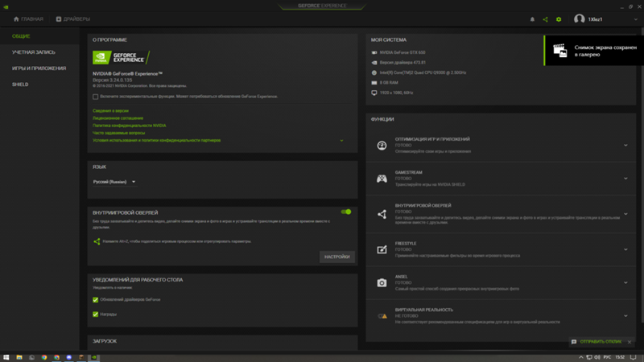This screenshot has height=362, width=644.
Task: Click the virtual reality warning icon
Action: pos(382,316)
